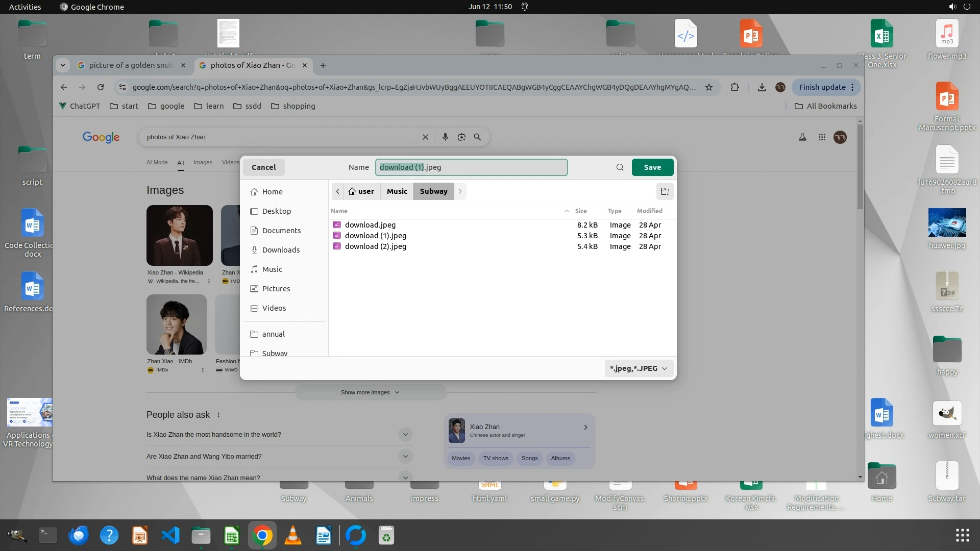Open VLC media player from dock
980x551 pixels.
(292, 535)
